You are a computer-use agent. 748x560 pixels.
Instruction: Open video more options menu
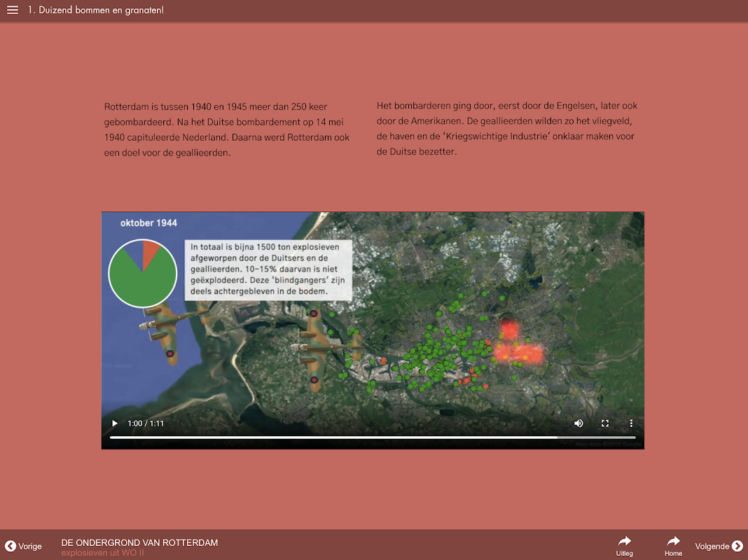coord(631,423)
